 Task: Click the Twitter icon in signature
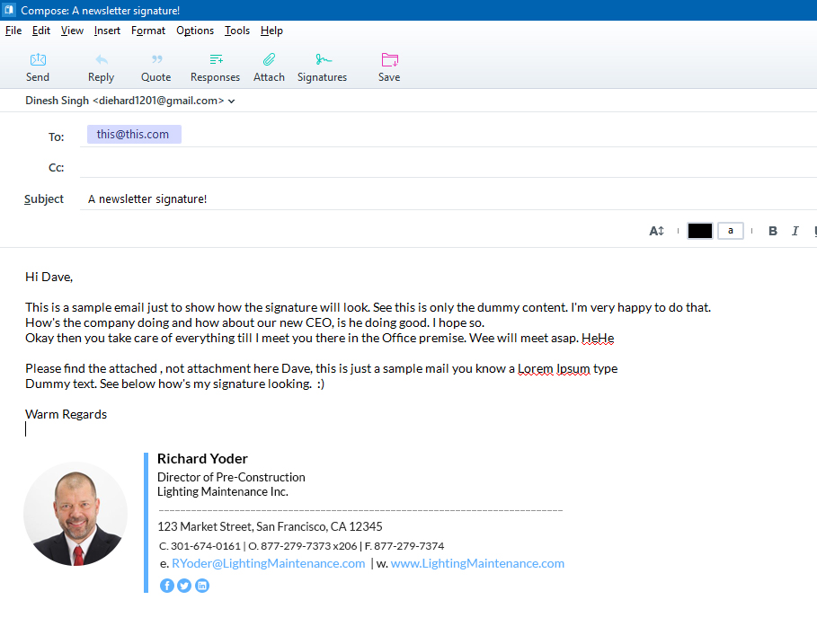[x=184, y=586]
